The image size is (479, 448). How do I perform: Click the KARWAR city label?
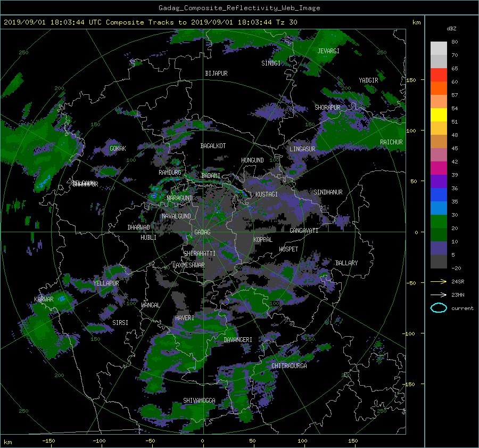44,299
